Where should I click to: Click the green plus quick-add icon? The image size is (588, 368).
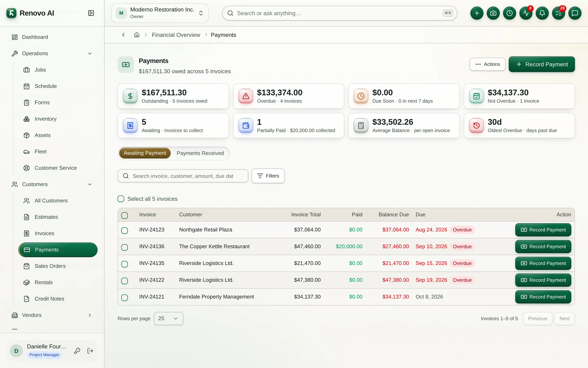477,13
